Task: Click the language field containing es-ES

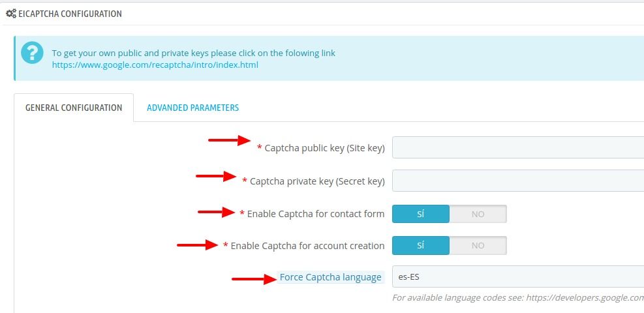Action: pyautogui.click(x=518, y=276)
